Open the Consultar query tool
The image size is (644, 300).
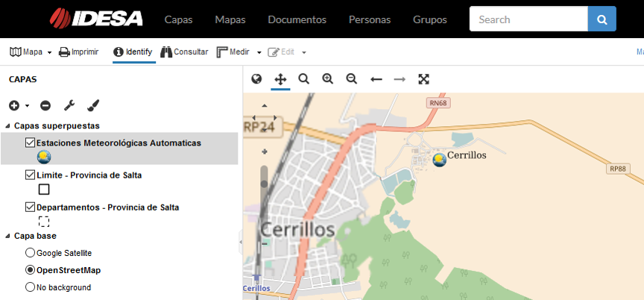tap(184, 52)
